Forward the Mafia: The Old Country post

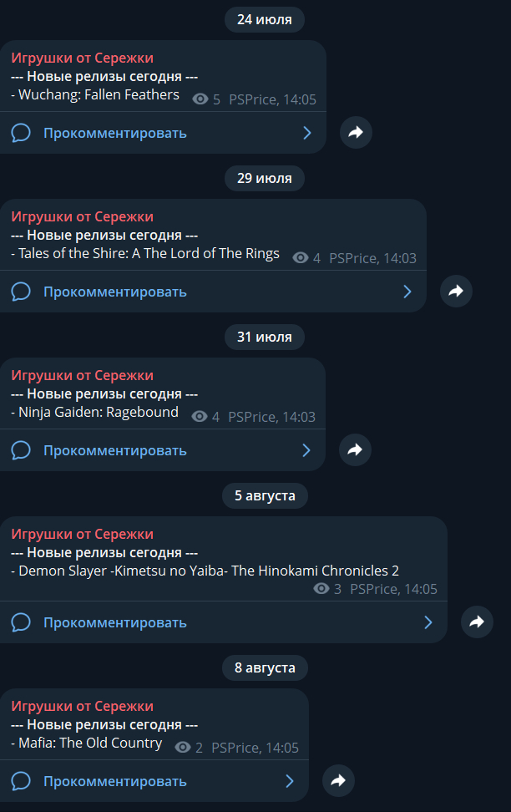pyautogui.click(x=338, y=780)
